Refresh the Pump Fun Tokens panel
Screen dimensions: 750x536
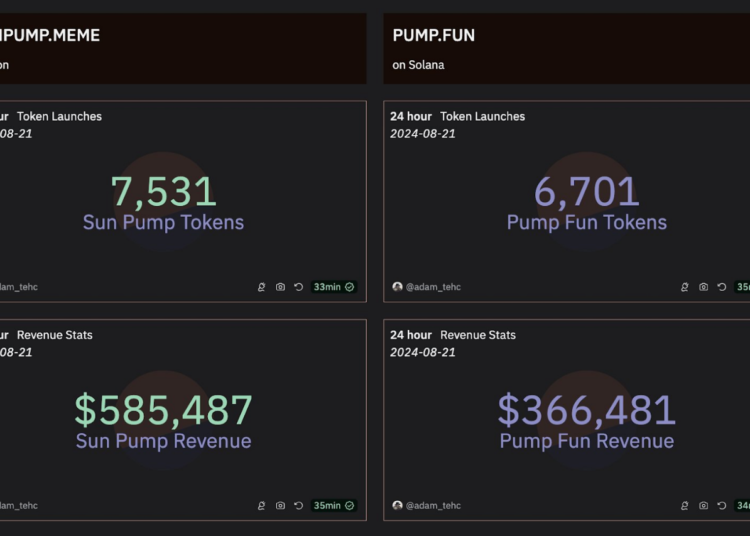coord(721,287)
